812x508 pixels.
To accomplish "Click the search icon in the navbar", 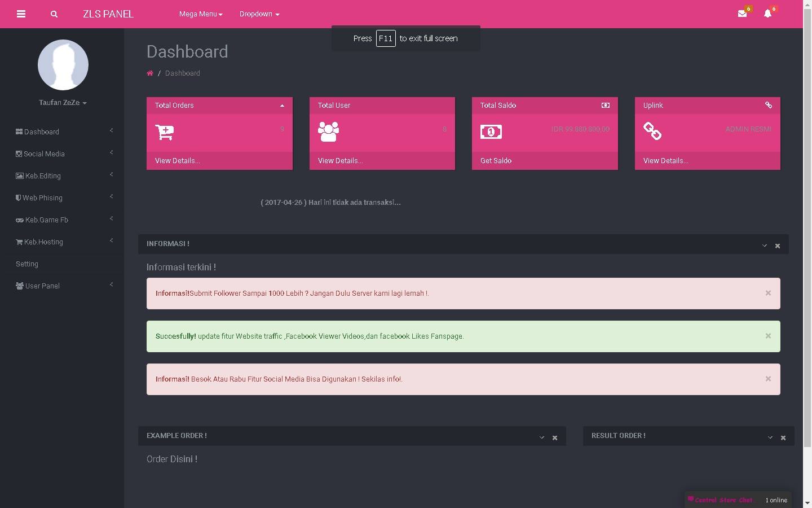I will click(54, 14).
